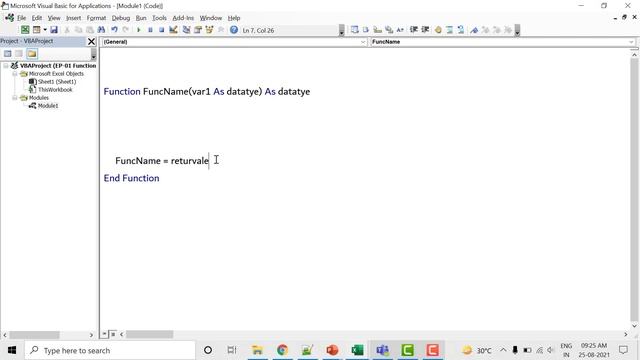This screenshot has height=360, width=640.
Task: Open the Object Browser icon
Action: 209,30
